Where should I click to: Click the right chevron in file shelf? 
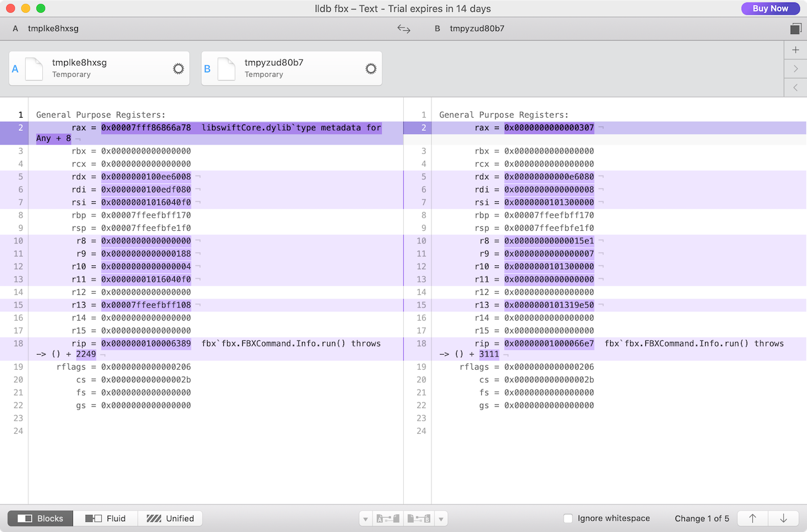[796, 69]
